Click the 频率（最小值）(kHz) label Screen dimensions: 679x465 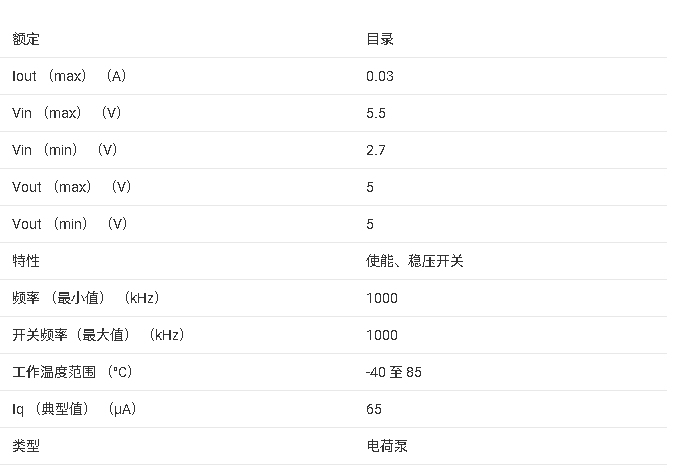[x=86, y=298]
